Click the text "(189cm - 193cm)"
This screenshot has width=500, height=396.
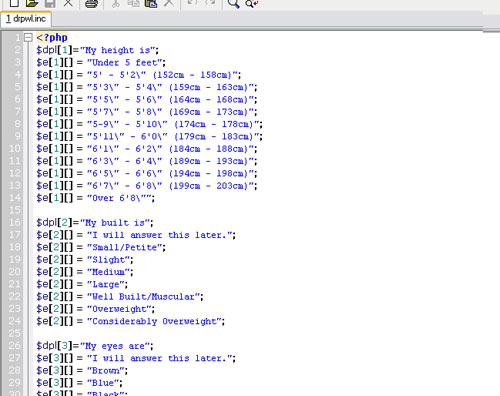208,161
